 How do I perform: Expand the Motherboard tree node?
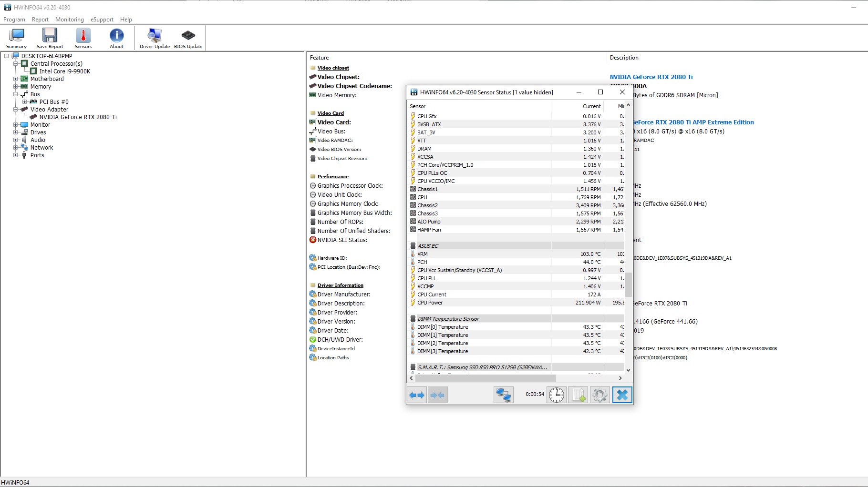pyautogui.click(x=16, y=79)
